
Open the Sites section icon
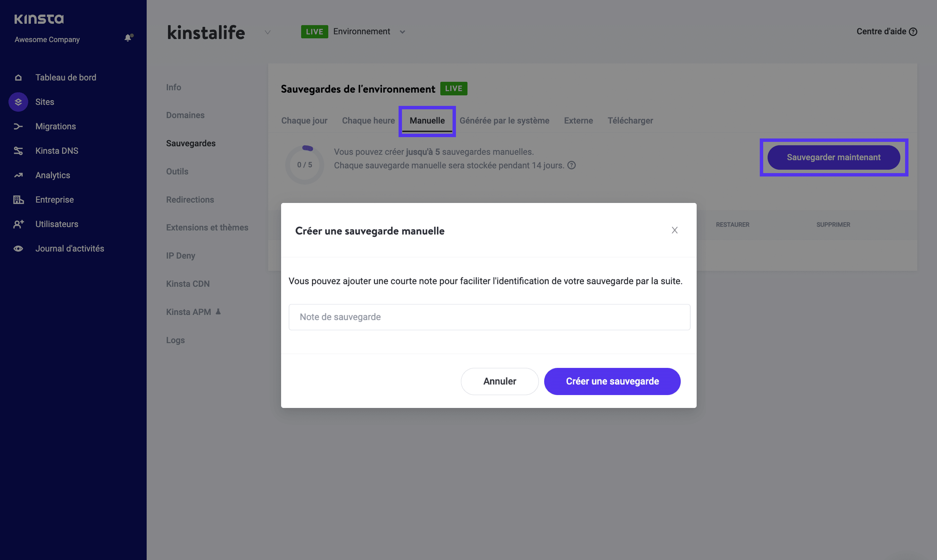(x=18, y=102)
